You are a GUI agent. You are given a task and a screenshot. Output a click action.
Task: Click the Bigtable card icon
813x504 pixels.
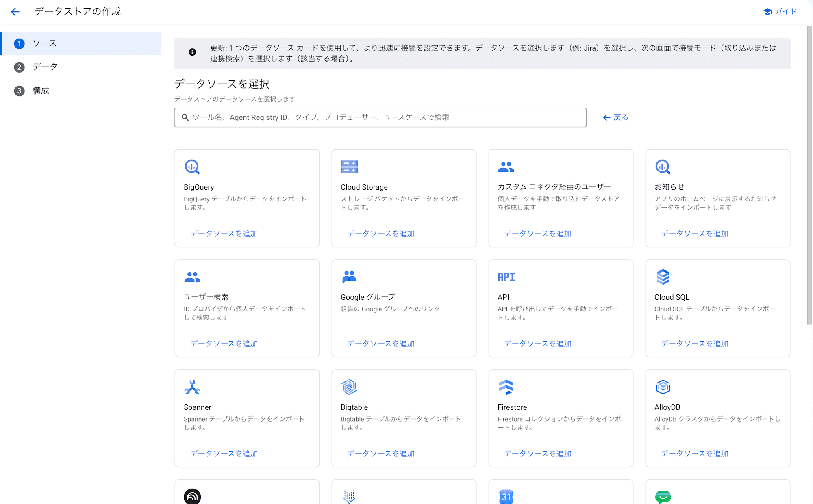coord(349,387)
